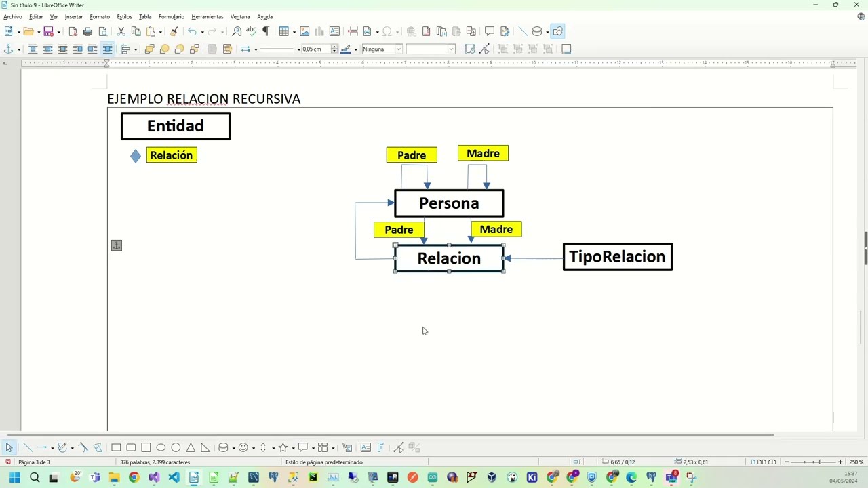Switch to book view layout in status bar
Viewport: 868px width, 488px height.
pyautogui.click(x=772, y=462)
